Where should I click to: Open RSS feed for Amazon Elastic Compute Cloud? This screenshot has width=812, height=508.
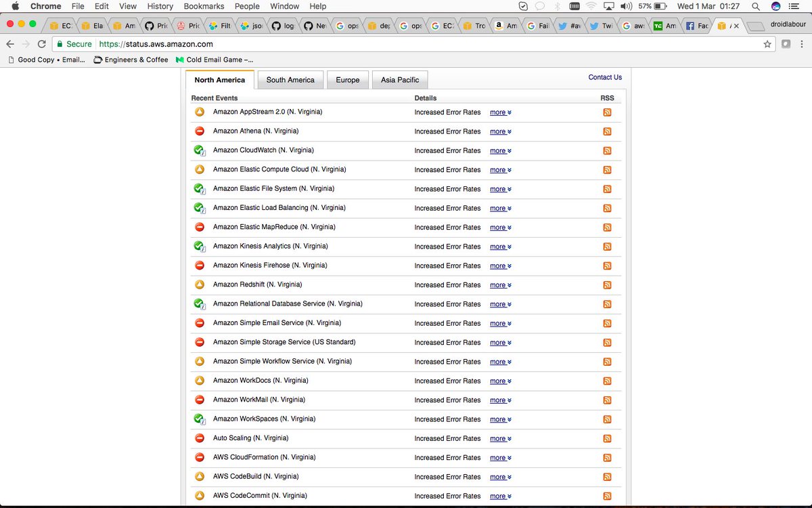(607, 170)
